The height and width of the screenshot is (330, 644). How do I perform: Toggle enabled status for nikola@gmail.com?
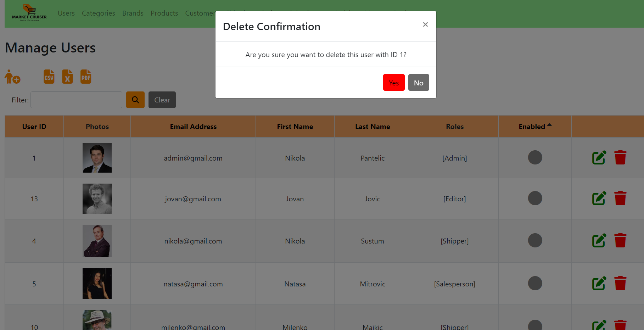pos(535,240)
